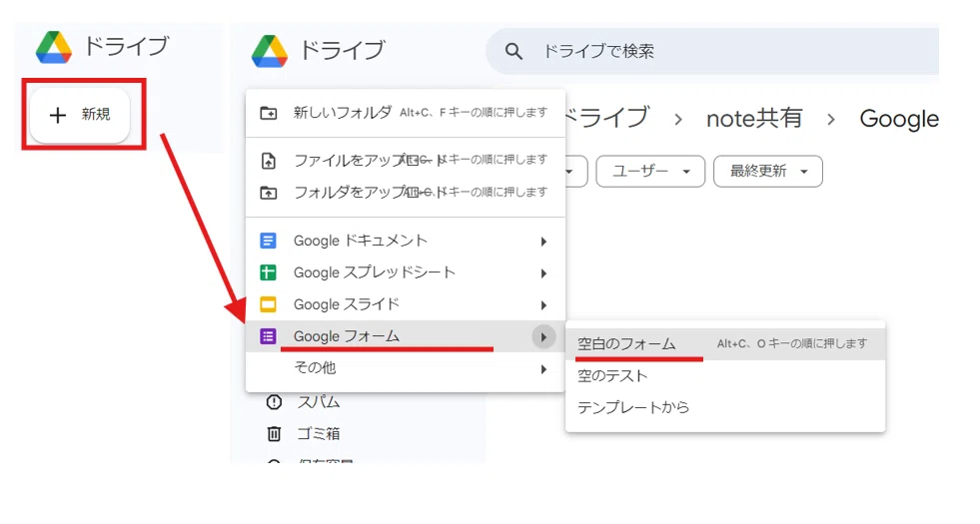Open the その他 menu entry
980x524 pixels.
click(x=406, y=368)
